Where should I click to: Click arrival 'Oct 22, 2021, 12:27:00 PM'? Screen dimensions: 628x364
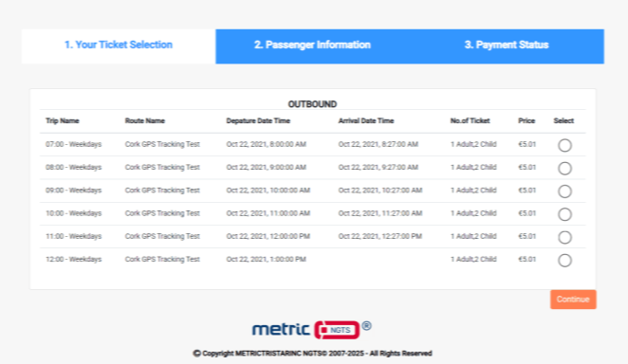(380, 236)
